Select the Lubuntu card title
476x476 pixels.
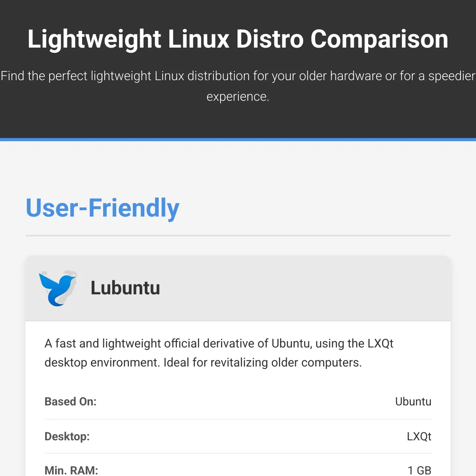125,288
